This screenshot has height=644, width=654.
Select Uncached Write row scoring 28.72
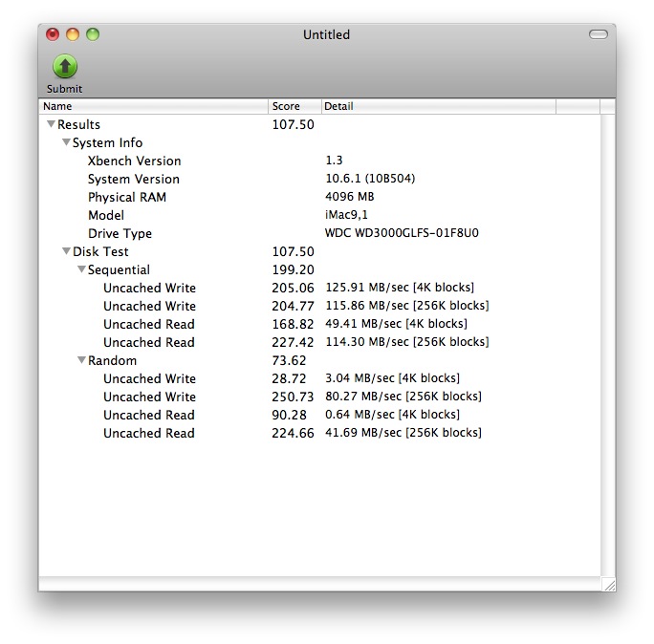[320, 378]
